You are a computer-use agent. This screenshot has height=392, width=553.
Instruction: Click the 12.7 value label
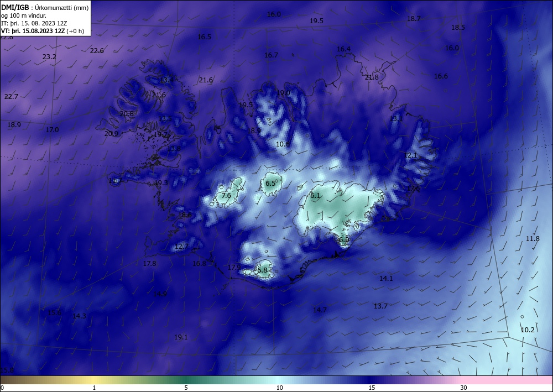click(181, 247)
